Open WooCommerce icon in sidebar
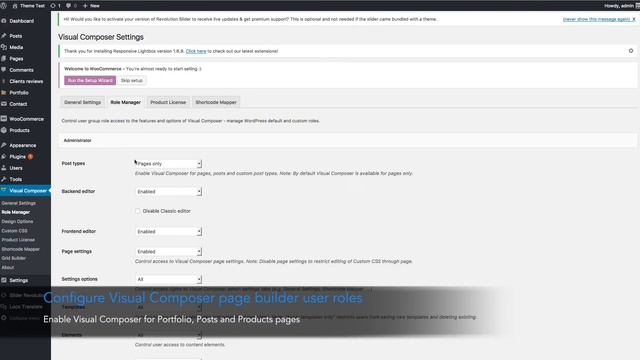This screenshot has width=640, height=360. click(x=4, y=119)
